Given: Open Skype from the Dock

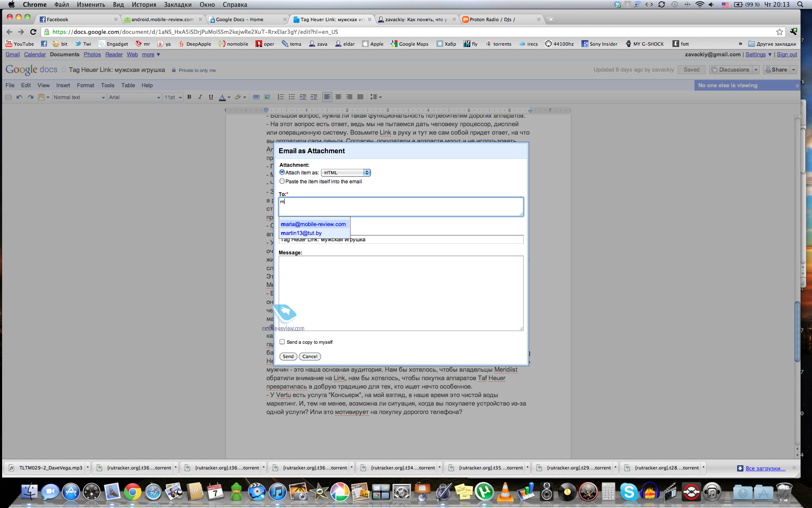Looking at the screenshot, I should [629, 491].
